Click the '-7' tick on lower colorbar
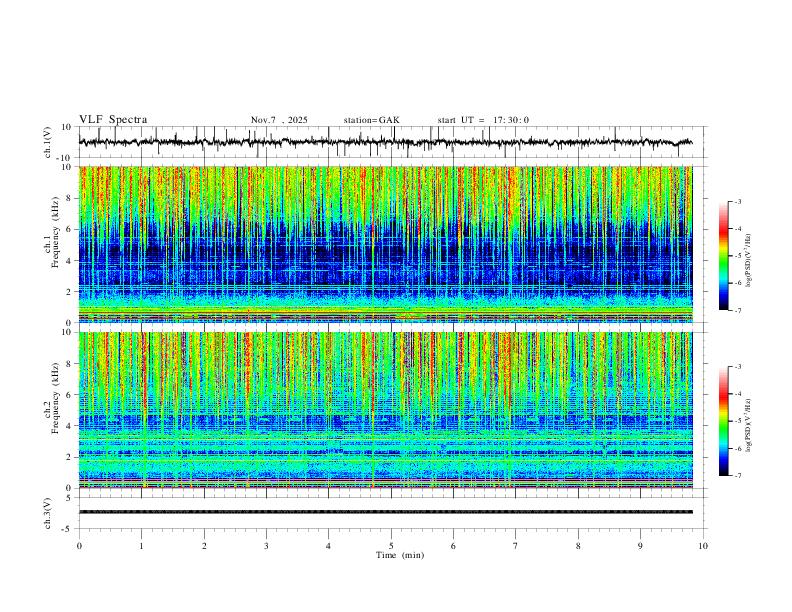 point(738,476)
